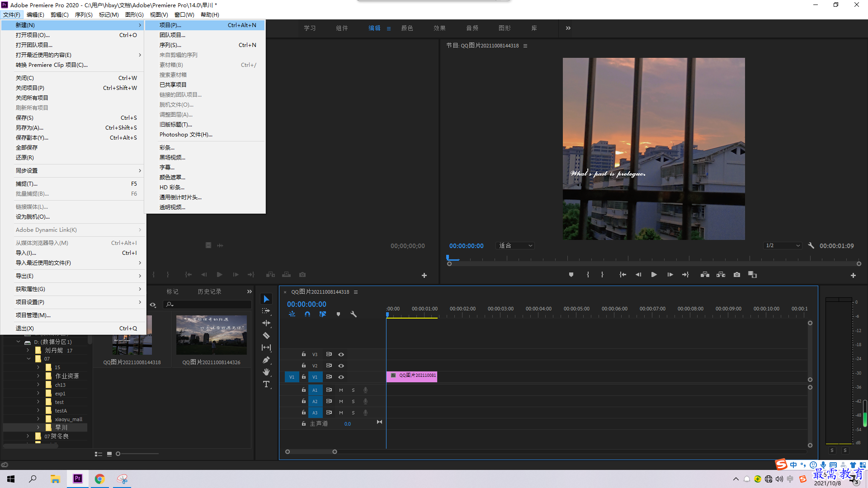The image size is (868, 488).
Task: Expand the xiaoyu_mall folder
Action: 38,419
